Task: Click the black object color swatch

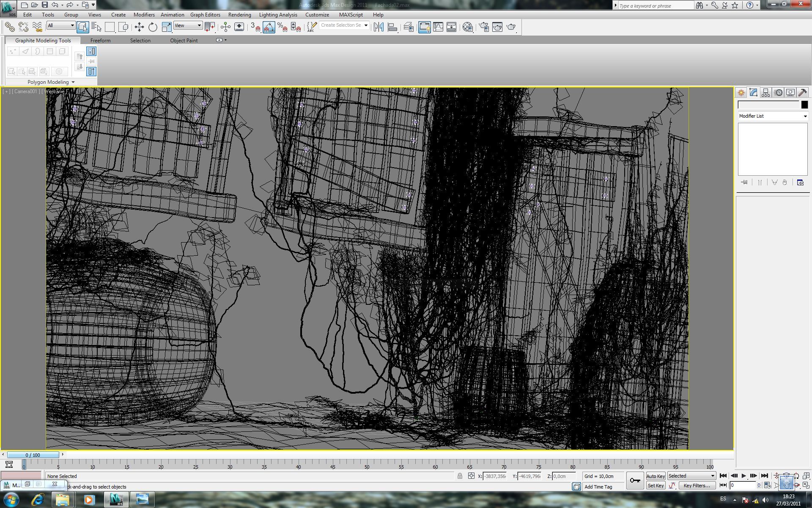Action: [x=804, y=105]
